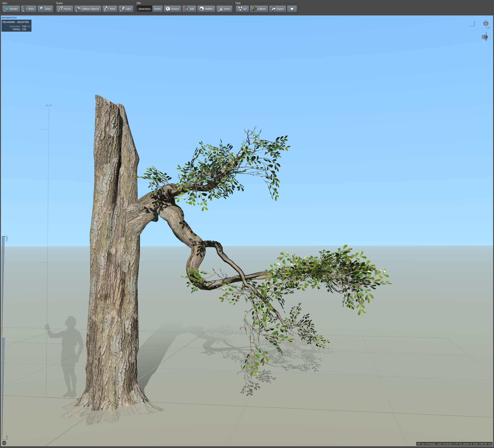
Task: Click the perspective view label
Action: pos(9,17)
